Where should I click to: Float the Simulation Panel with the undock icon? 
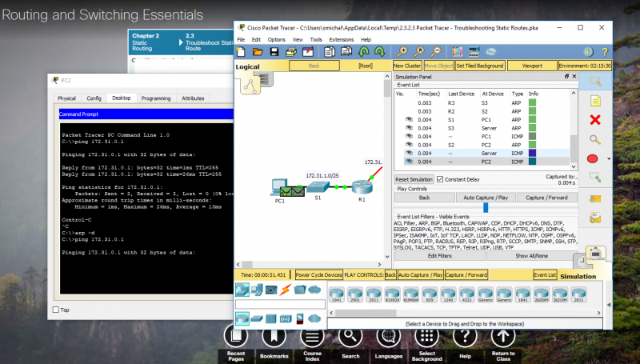[x=566, y=76]
